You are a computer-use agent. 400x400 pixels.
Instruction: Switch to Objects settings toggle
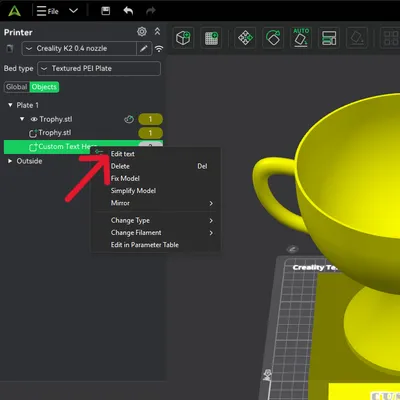[x=44, y=87]
